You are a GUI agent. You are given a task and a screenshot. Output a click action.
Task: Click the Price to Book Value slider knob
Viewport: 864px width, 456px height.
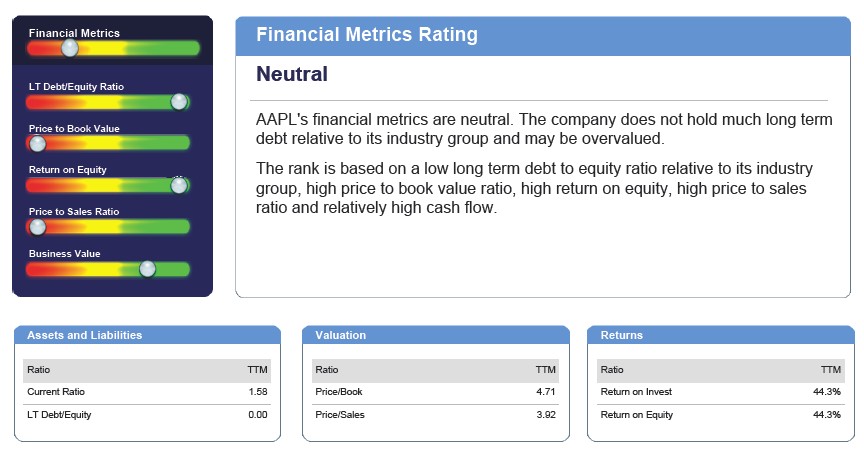(x=38, y=143)
